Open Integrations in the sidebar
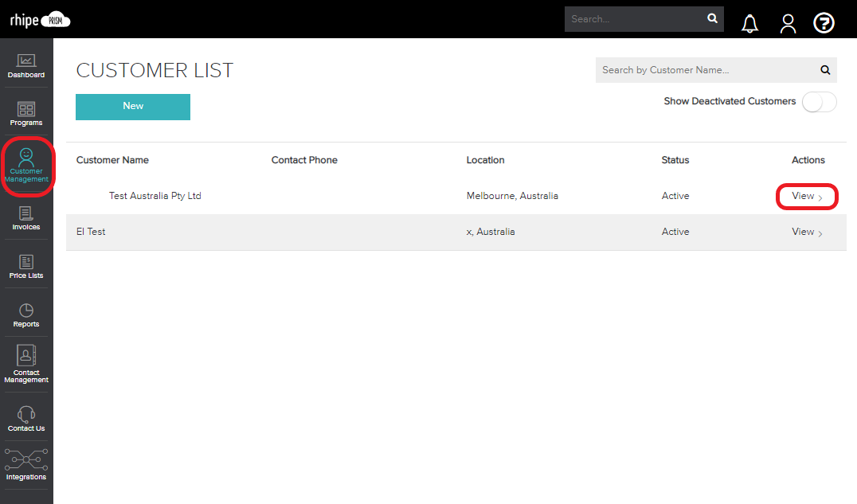 tap(26, 465)
